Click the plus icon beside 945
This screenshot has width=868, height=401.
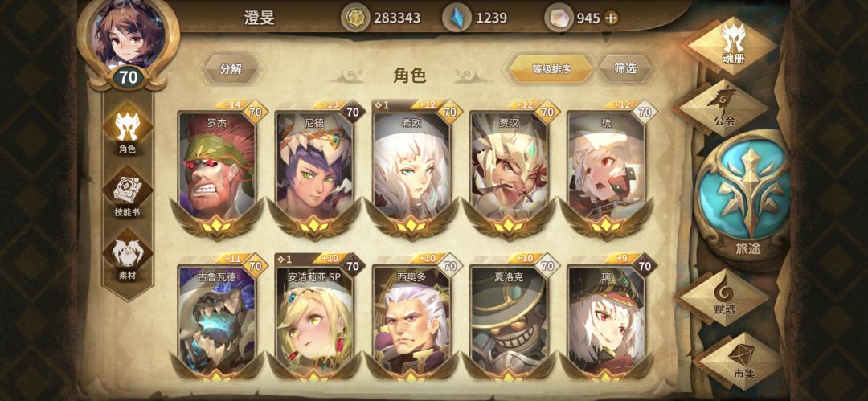click(x=611, y=18)
